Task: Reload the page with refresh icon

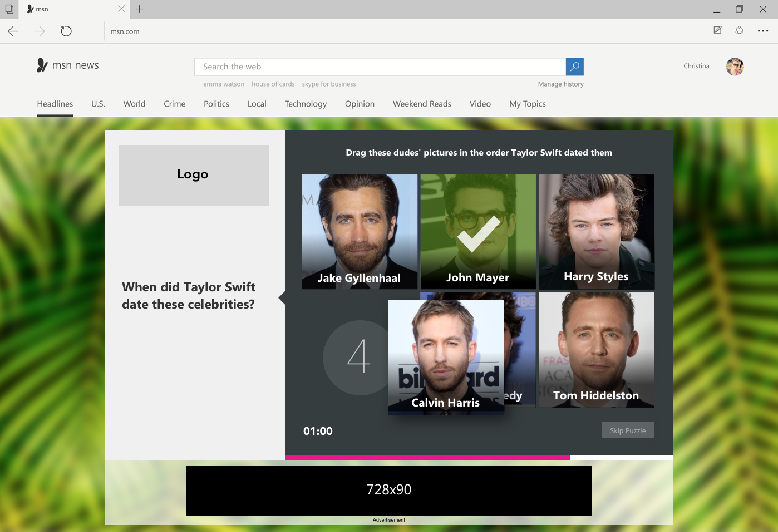Action: tap(66, 31)
